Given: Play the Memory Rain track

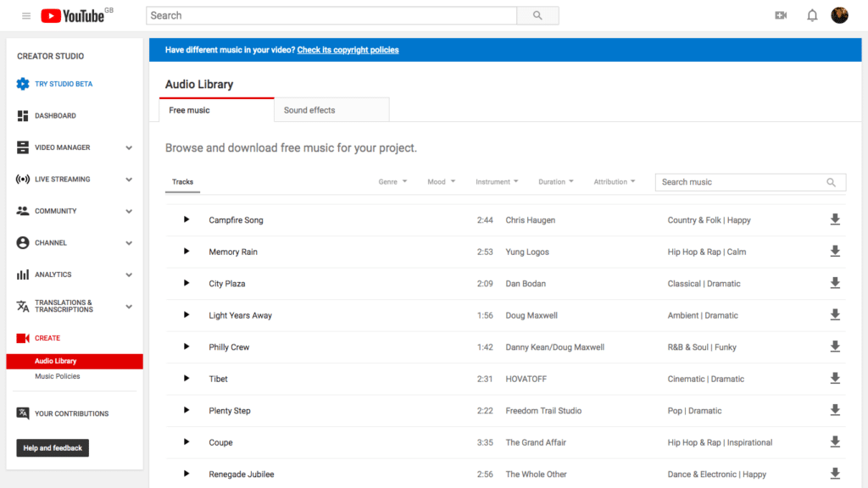Looking at the screenshot, I should point(186,251).
